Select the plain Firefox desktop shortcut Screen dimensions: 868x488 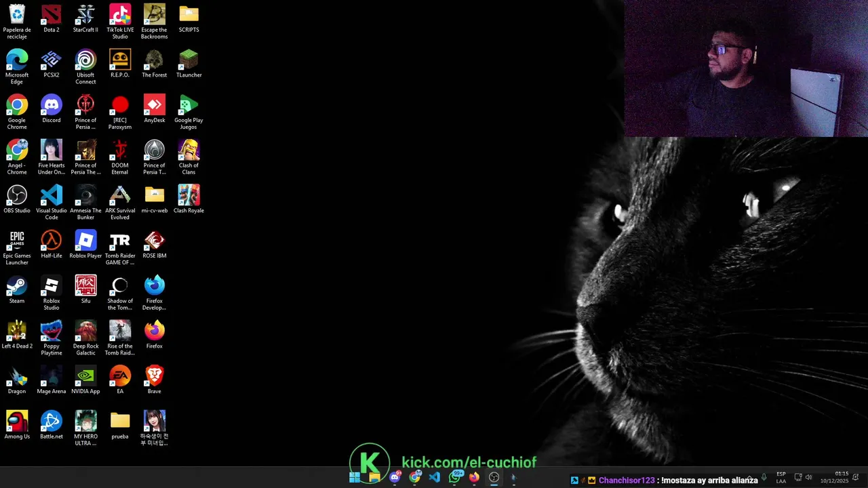click(x=154, y=335)
